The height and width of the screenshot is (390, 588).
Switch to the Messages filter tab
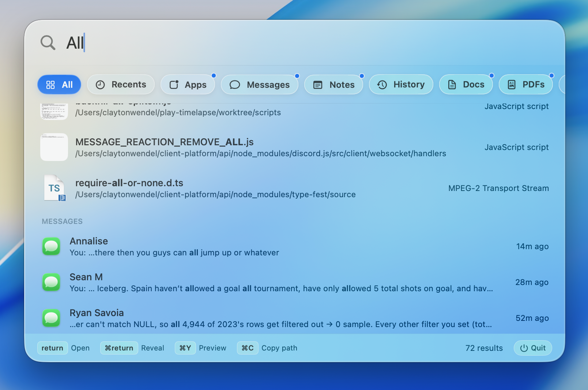point(260,85)
